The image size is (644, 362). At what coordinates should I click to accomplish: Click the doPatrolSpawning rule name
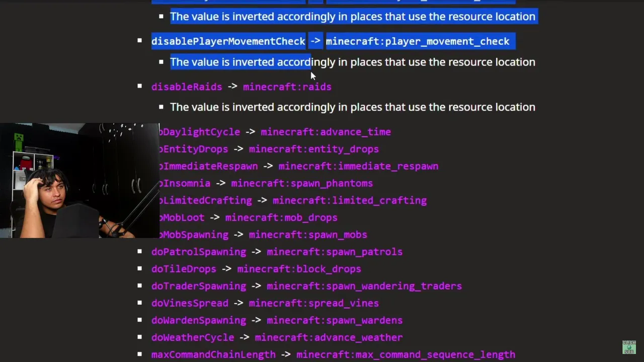(199, 251)
